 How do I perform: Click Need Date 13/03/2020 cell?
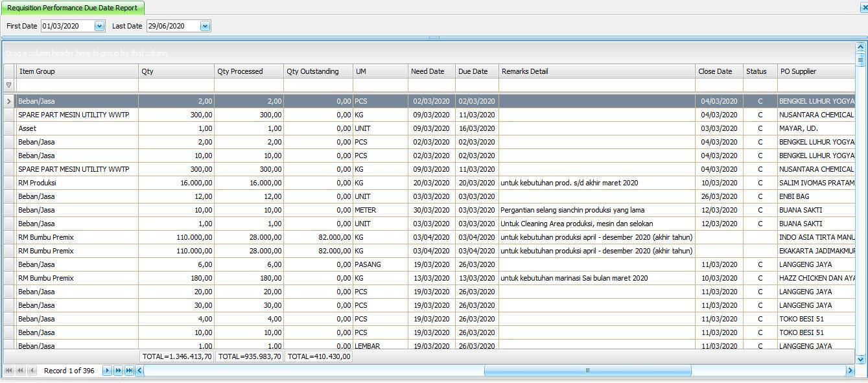[x=432, y=278]
